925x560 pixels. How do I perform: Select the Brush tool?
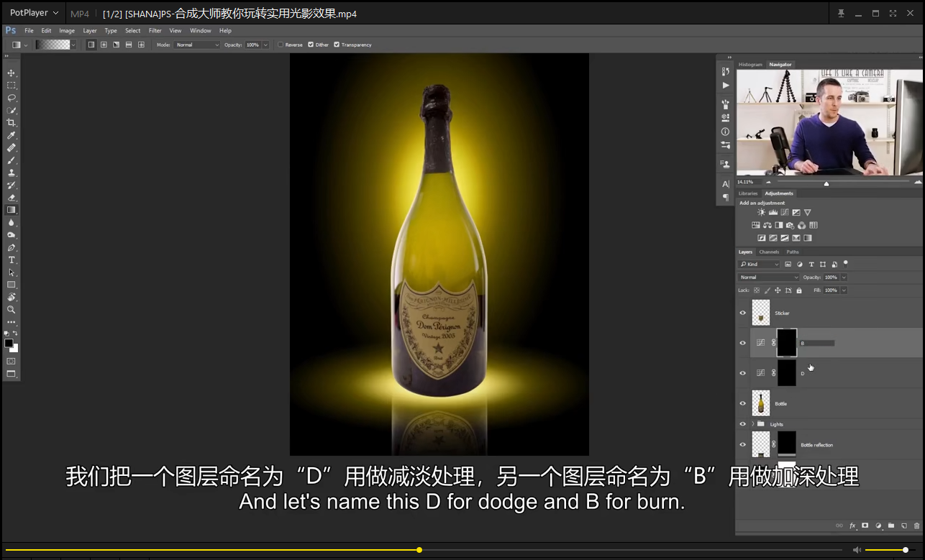12,160
